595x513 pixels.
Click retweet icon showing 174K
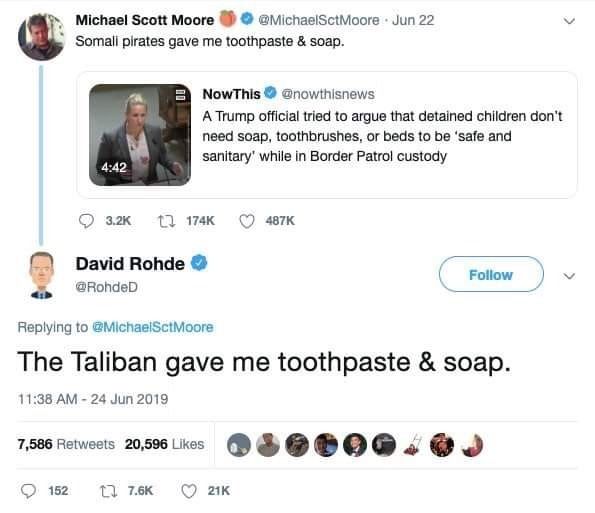[x=167, y=221]
